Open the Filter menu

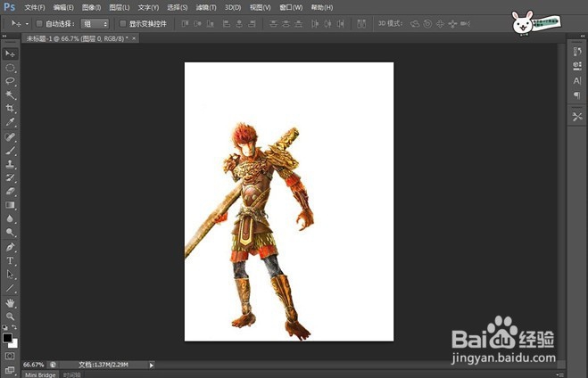(206, 7)
